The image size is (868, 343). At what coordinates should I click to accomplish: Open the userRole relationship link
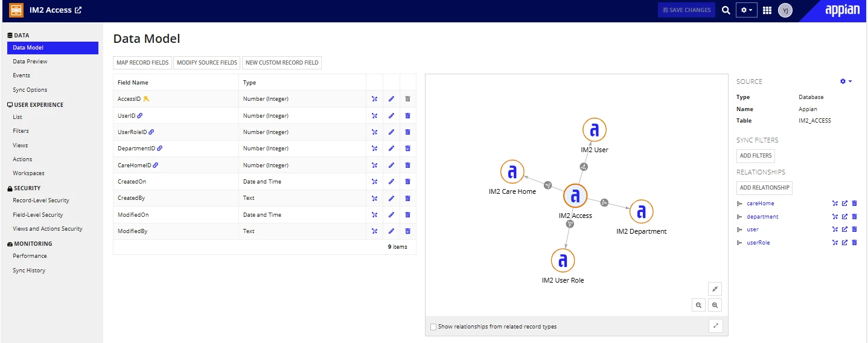click(758, 243)
